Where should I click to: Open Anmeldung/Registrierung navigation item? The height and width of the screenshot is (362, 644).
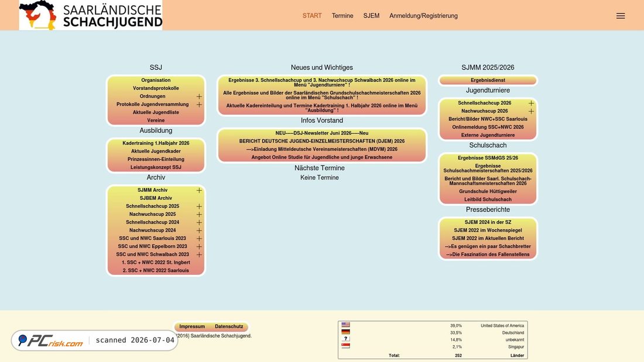423,16
